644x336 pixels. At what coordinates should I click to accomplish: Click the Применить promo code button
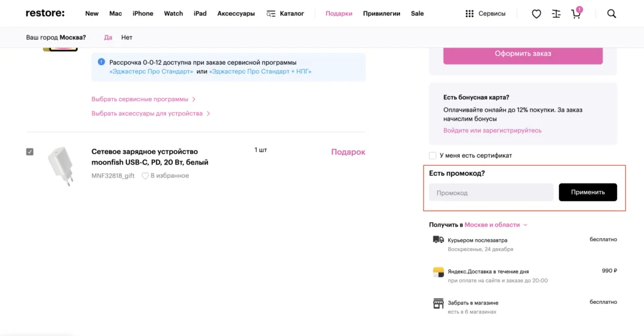click(588, 192)
